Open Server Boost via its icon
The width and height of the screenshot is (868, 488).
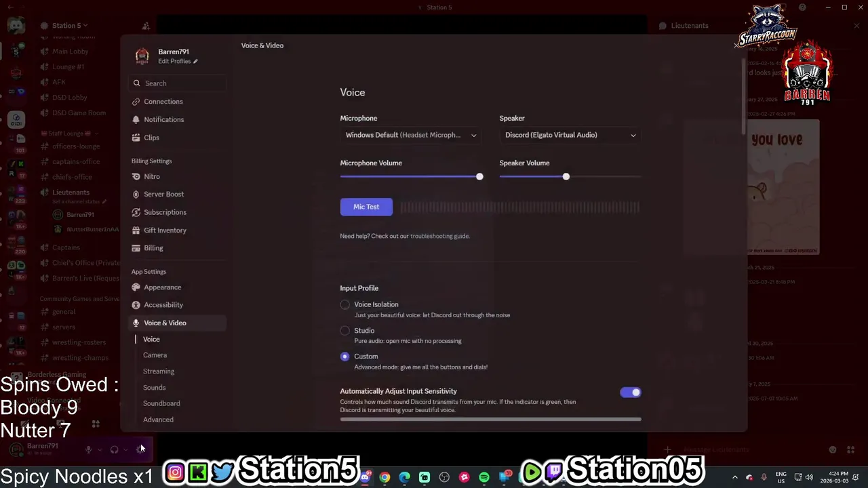[x=136, y=194]
